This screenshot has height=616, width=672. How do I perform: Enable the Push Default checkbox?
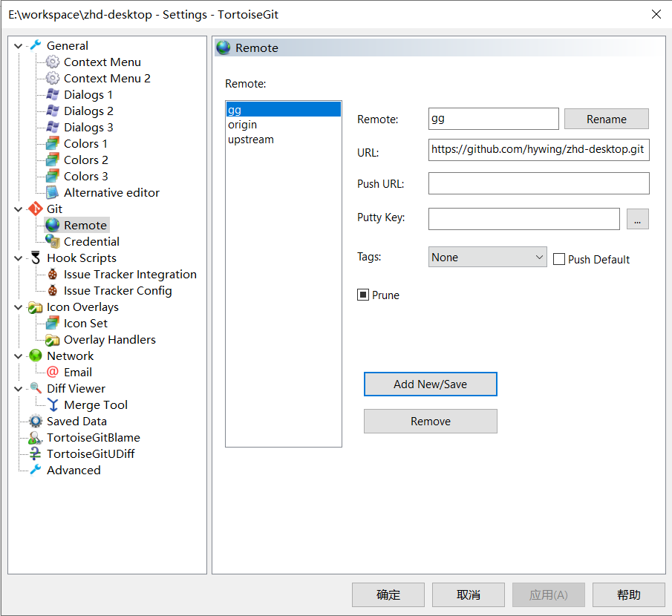pos(560,259)
